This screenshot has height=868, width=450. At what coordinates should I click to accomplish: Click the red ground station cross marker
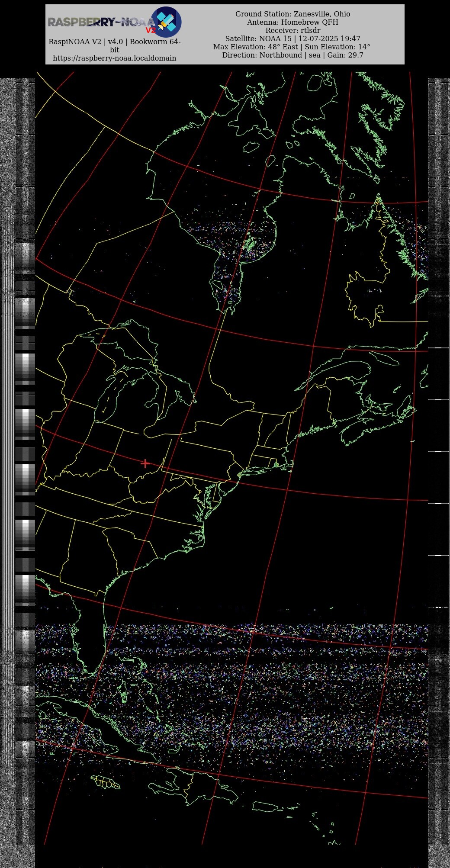[145, 463]
